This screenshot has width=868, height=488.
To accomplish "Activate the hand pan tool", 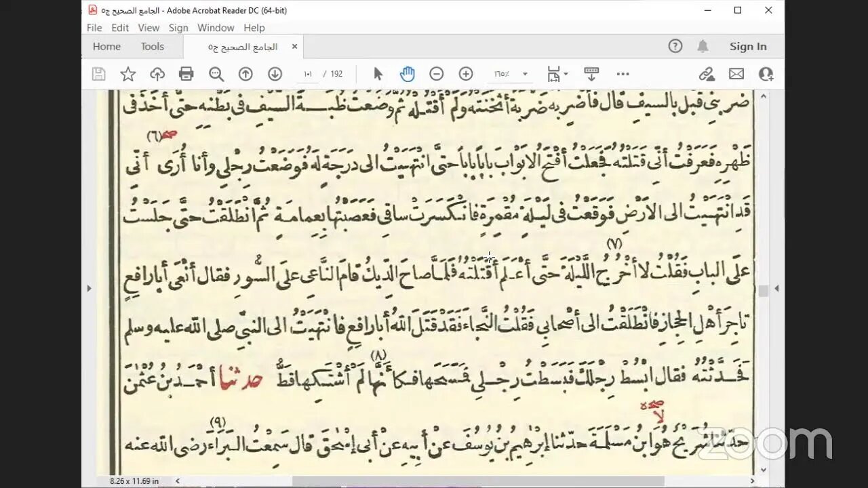I will pos(407,74).
